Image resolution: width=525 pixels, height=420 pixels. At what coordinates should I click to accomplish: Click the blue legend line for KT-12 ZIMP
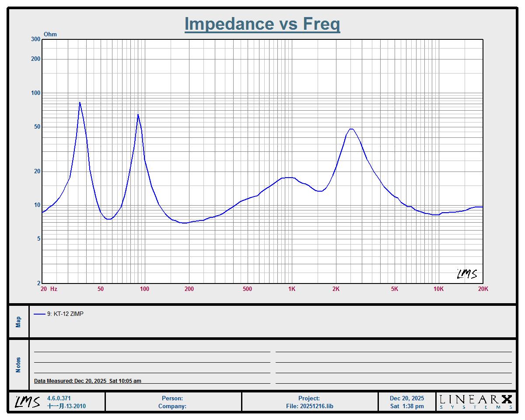coord(39,314)
